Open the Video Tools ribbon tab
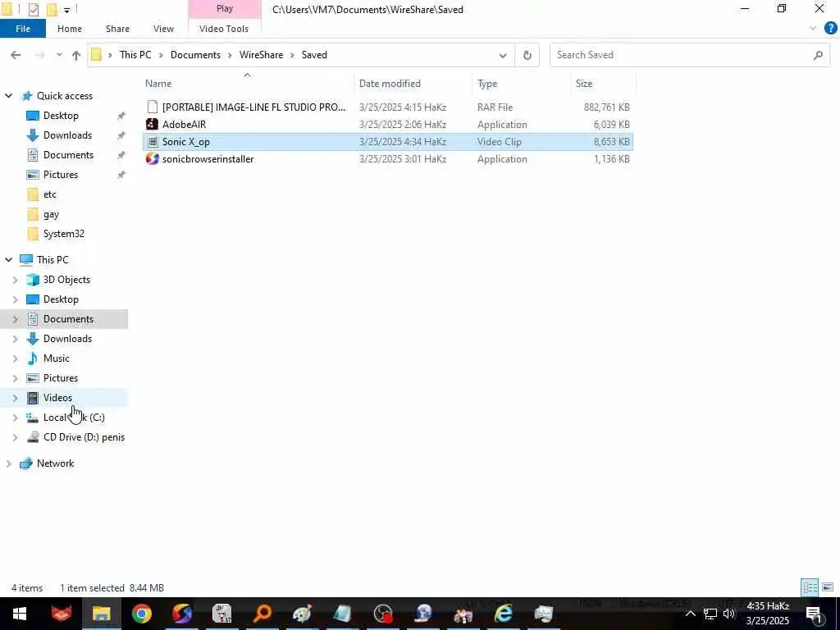 point(224,29)
